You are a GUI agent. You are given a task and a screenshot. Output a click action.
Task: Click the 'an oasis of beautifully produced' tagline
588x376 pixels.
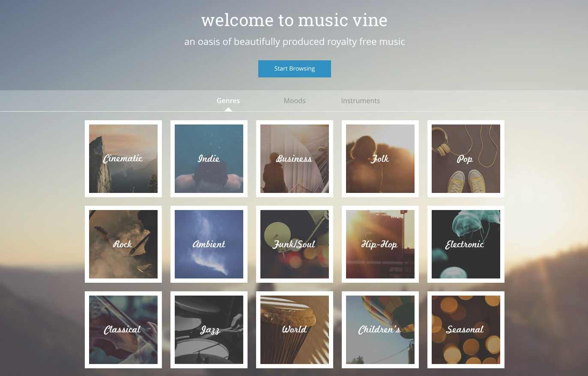coord(294,42)
